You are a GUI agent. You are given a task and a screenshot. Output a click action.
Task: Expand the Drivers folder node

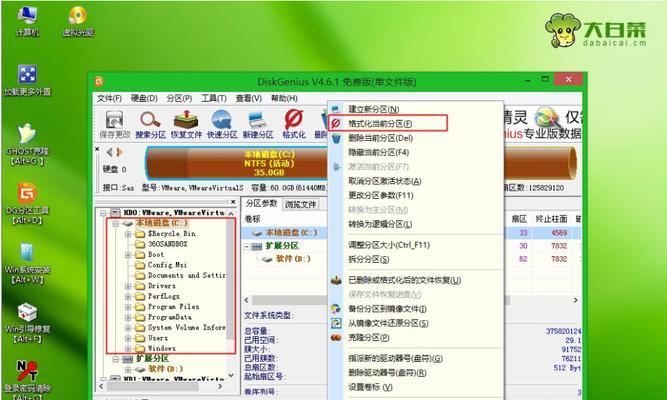pyautogui.click(x=128, y=286)
